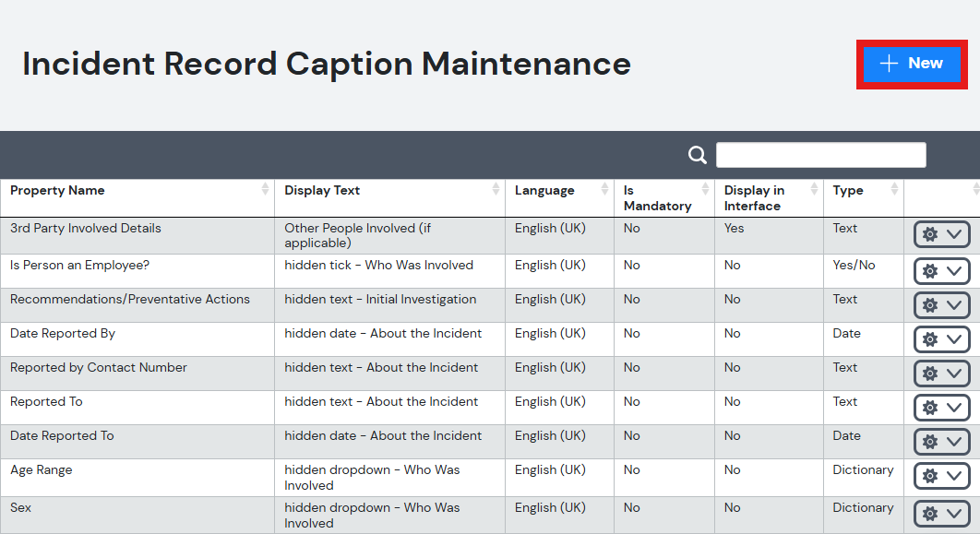Viewport: 980px width, 534px height.
Task: Sort by Type column arrows
Action: [x=894, y=189]
